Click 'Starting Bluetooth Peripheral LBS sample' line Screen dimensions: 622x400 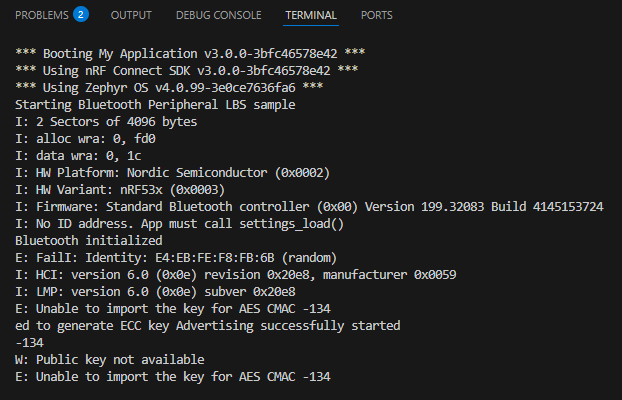coord(155,105)
